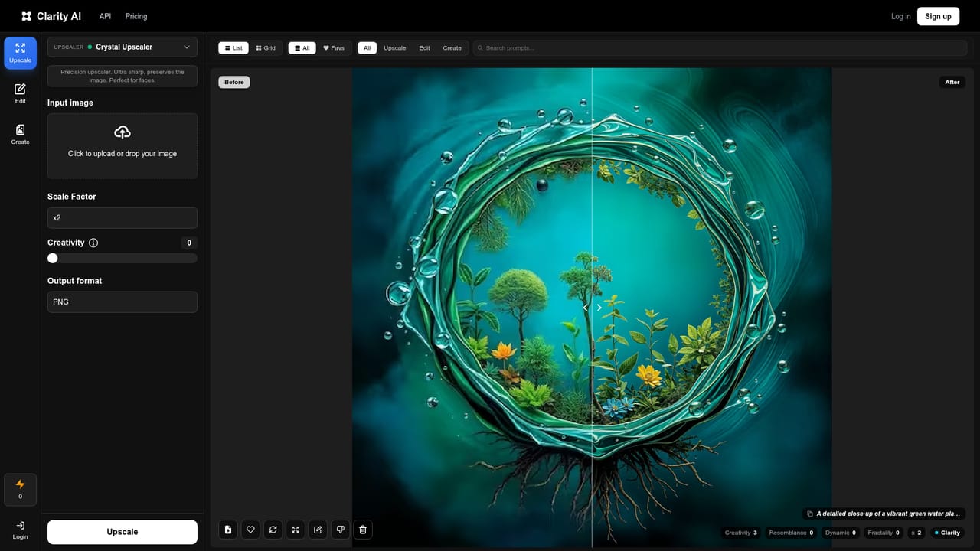Switch to Grid view
The height and width of the screenshot is (551, 980).
pos(266,48)
